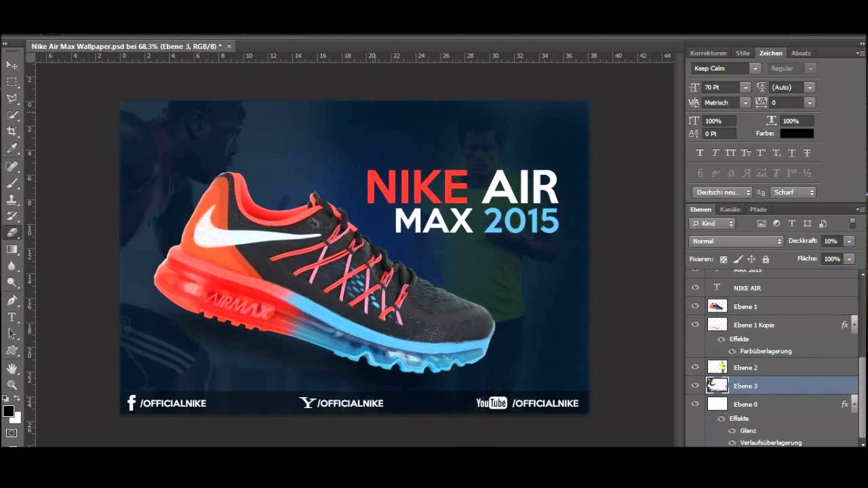This screenshot has width=868, height=488.
Task: Select the Path Selection tool
Action: pos(12,333)
